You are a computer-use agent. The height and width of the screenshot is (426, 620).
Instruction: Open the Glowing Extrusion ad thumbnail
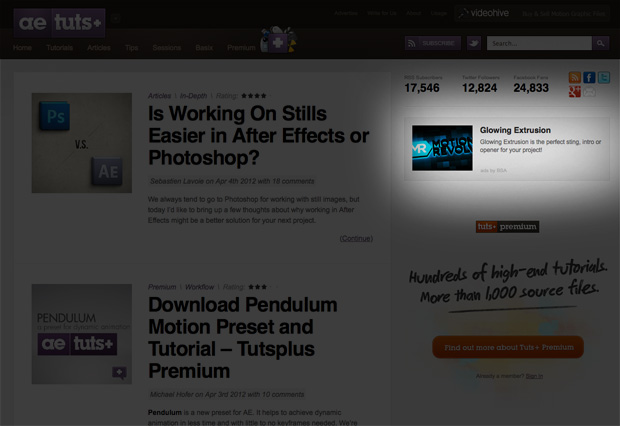click(x=442, y=148)
